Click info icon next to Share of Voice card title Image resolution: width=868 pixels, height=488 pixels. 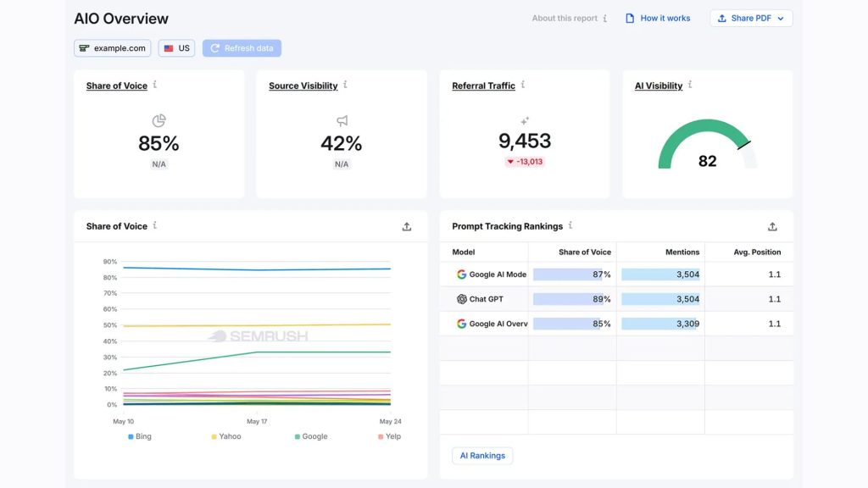[155, 85]
